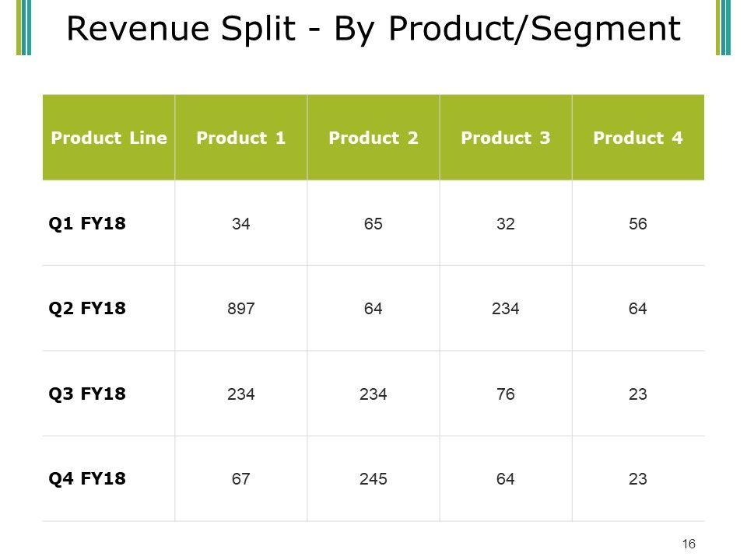Image resolution: width=747 pixels, height=560 pixels.
Task: Click the Q1 FY18 Product 1 value 34
Action: [x=241, y=224]
